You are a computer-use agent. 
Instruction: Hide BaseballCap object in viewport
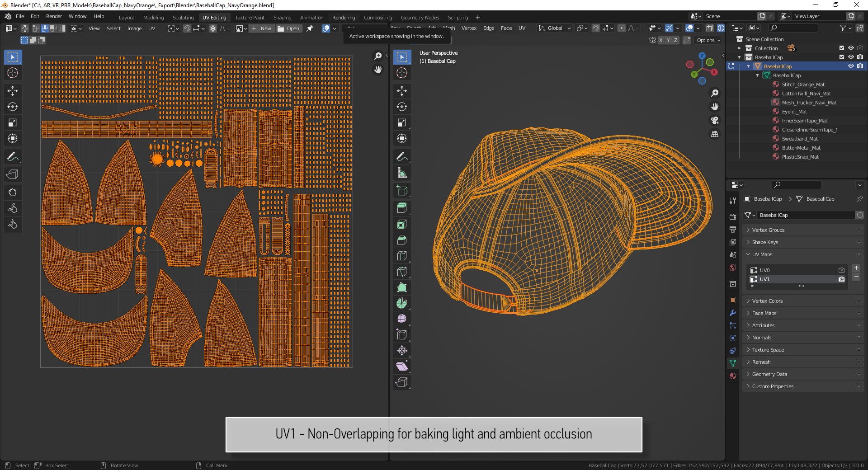(x=851, y=66)
